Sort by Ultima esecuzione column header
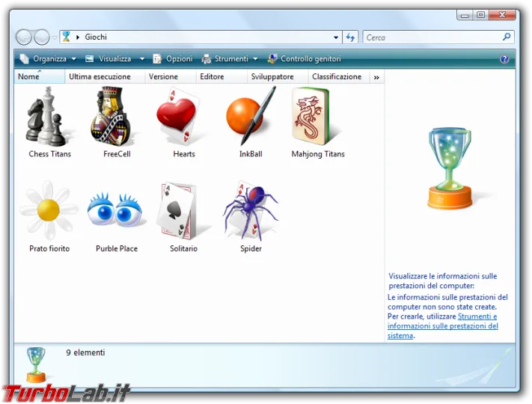The width and height of the screenshot is (532, 404). (100, 77)
